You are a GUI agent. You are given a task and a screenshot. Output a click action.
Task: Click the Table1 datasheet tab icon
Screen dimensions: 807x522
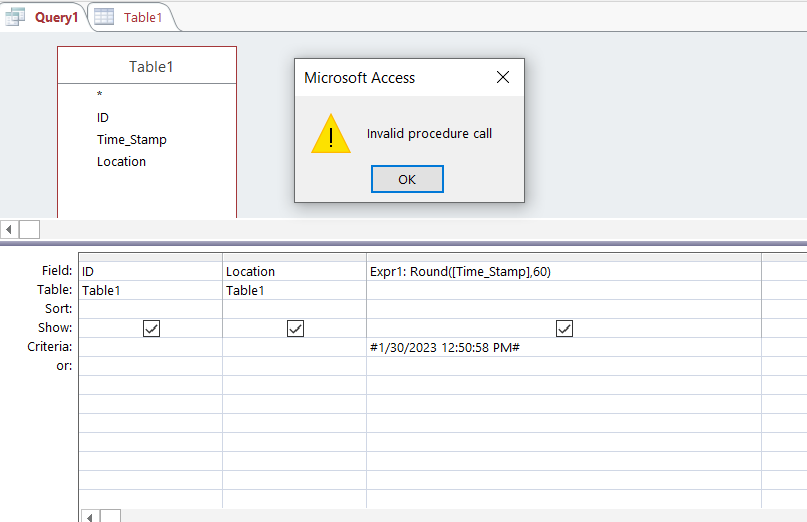(104, 16)
